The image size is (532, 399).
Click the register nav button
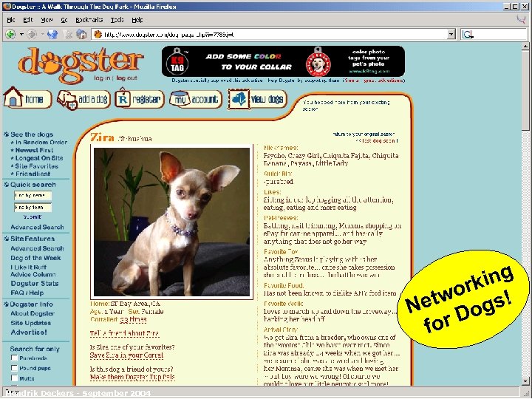click(140, 99)
